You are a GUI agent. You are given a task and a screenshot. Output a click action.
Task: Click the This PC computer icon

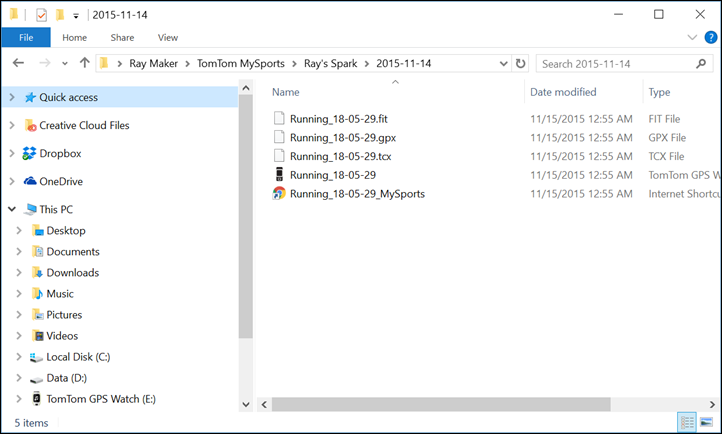coord(30,209)
